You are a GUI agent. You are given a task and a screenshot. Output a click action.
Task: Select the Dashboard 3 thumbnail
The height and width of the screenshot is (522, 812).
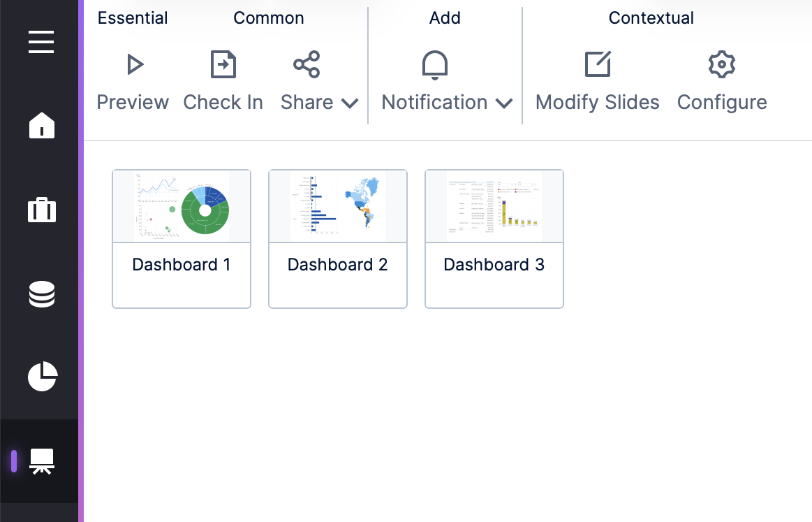[x=494, y=206]
